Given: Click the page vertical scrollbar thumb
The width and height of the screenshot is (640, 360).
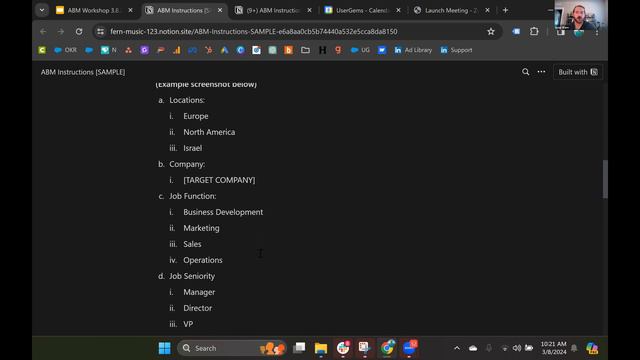Looking at the screenshot, I should pos(605,179).
